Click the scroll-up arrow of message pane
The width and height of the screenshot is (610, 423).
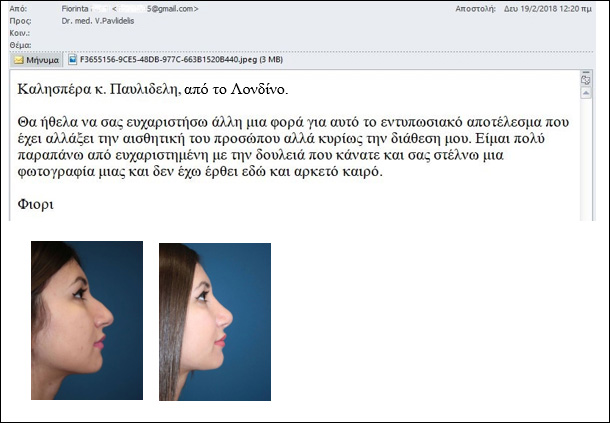pos(586,93)
